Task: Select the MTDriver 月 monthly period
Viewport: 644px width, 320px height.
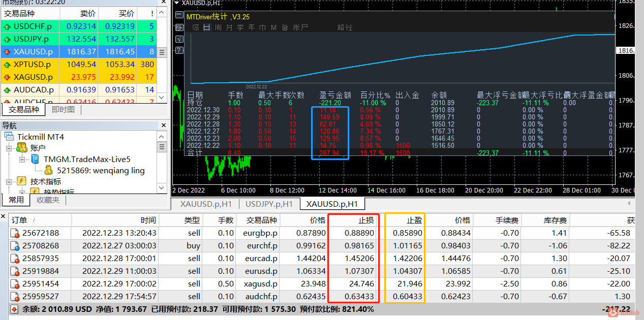Action: [229, 27]
